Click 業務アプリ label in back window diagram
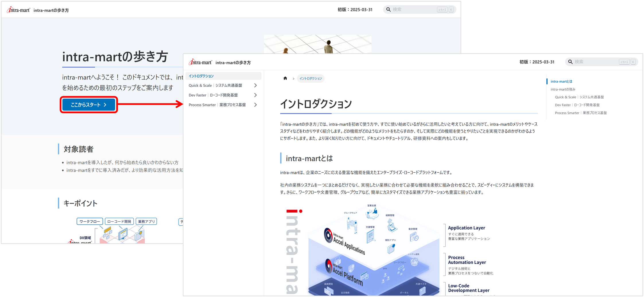The width and height of the screenshot is (644, 297). tap(146, 221)
